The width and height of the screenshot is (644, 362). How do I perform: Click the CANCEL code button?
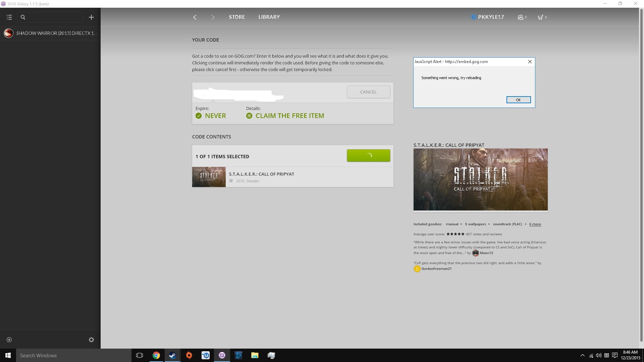tap(368, 92)
